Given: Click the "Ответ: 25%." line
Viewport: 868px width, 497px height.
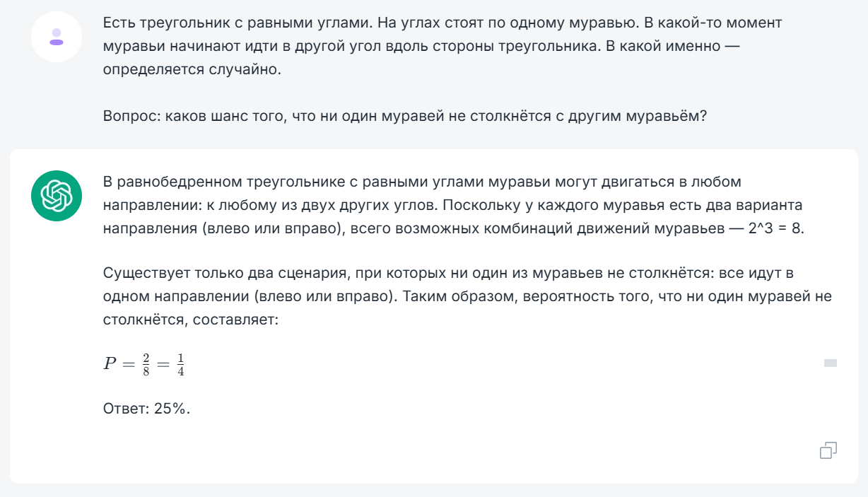Looking at the screenshot, I should (x=146, y=409).
